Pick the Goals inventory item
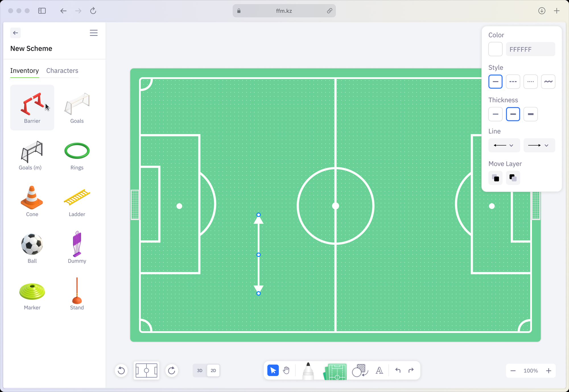This screenshot has width=569, height=392. (x=77, y=108)
